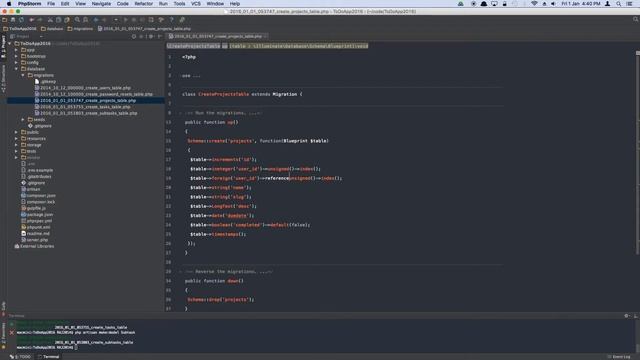
Task: Expand the storage folder arrow
Action: (16, 145)
